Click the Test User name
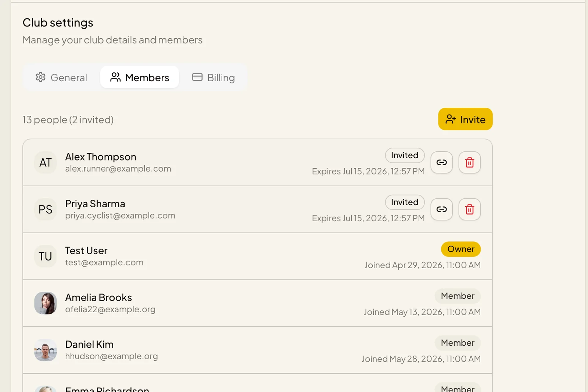The width and height of the screenshot is (588, 392). pos(86,251)
